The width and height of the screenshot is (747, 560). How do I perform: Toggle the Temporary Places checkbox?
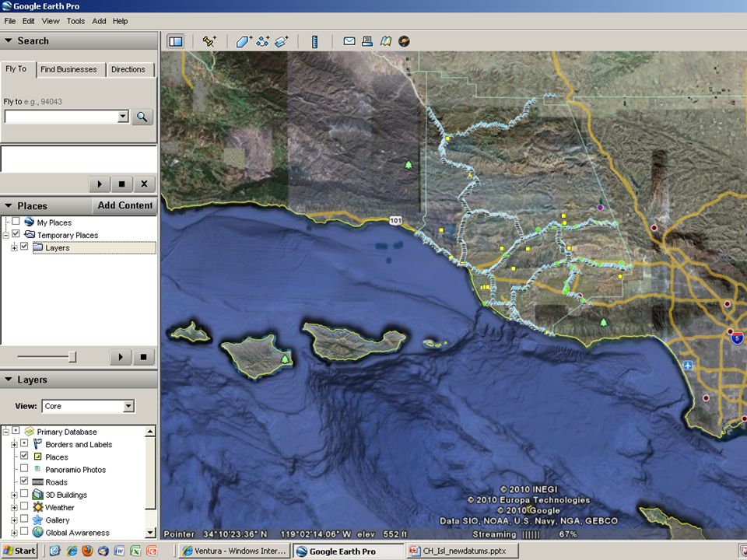tap(16, 234)
